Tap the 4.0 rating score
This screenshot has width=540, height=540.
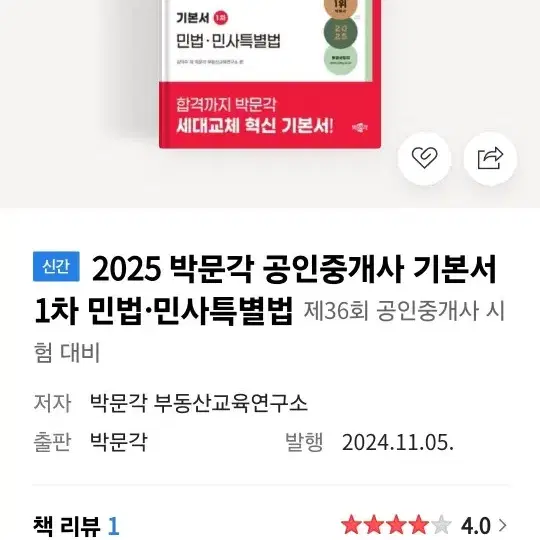pos(476,526)
